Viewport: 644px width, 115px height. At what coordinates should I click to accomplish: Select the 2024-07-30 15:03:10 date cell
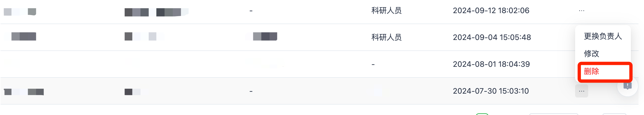coord(491,91)
